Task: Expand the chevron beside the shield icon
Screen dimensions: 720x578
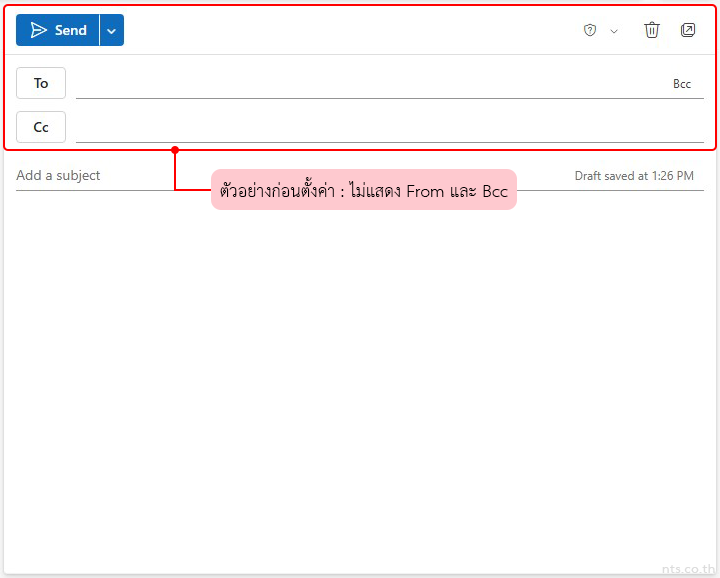Action: pos(614,31)
